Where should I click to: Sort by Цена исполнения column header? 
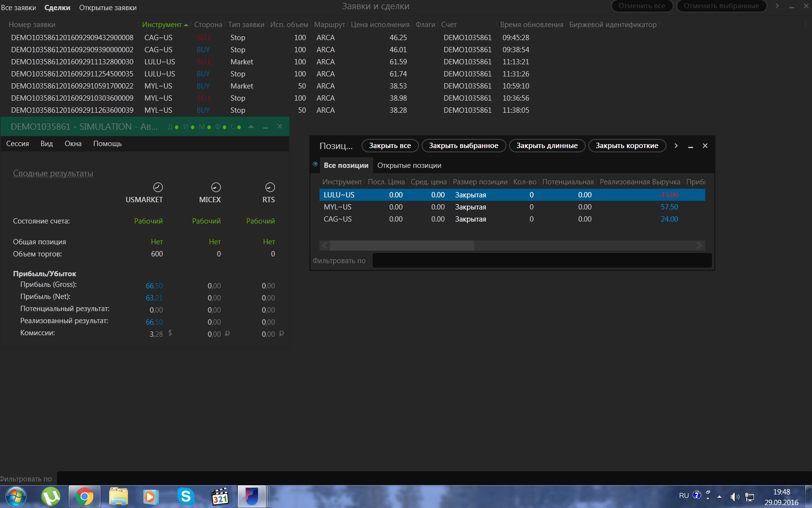pos(380,25)
